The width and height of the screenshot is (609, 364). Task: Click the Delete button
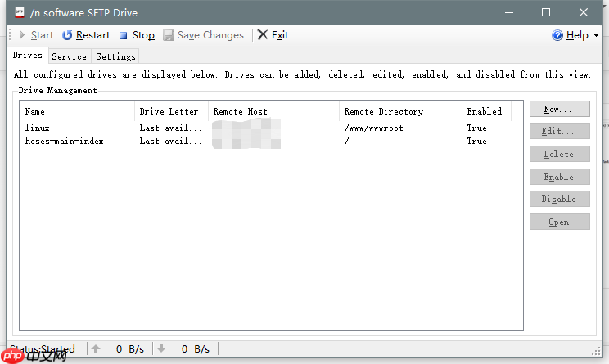(560, 154)
